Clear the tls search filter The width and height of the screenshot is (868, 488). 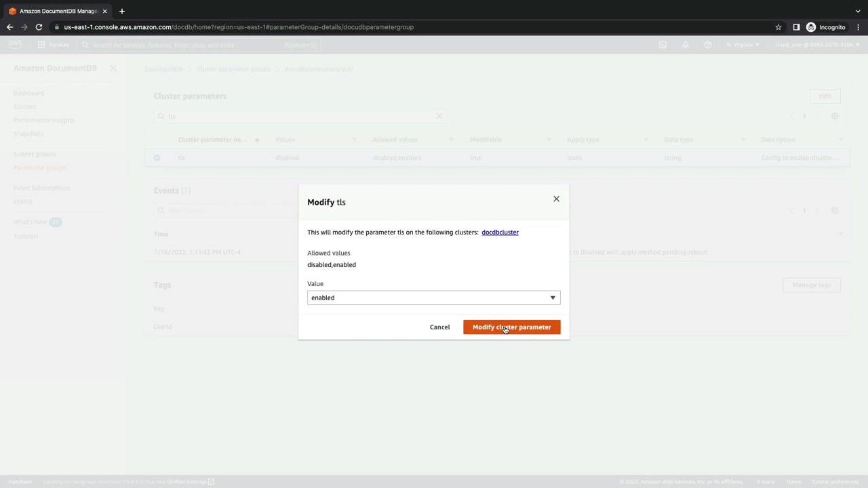[x=439, y=117]
